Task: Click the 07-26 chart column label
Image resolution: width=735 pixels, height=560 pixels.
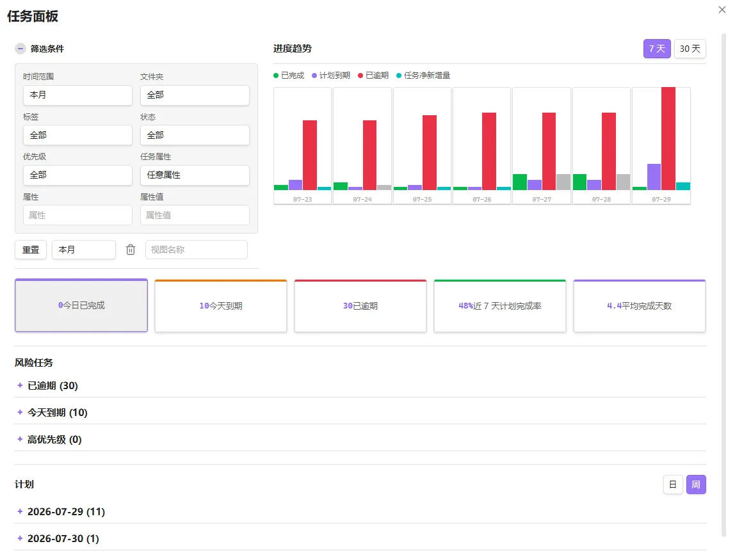Action: point(482,200)
